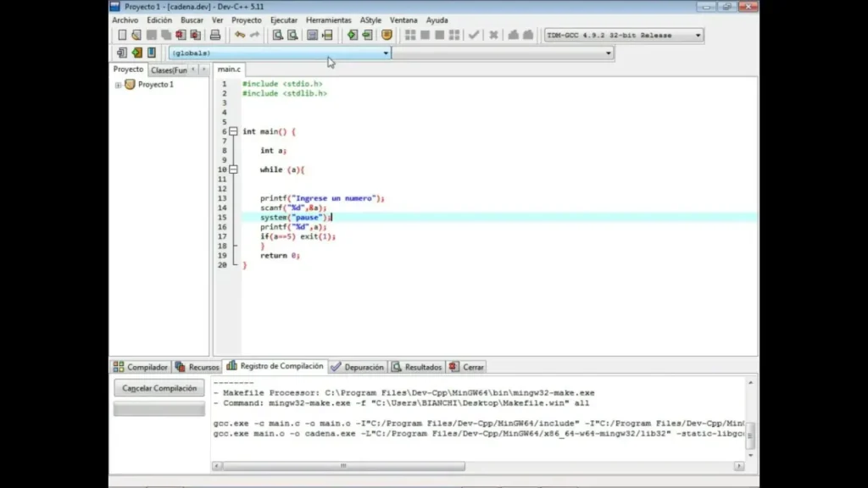Select the Proyecto 1 item in tree
This screenshot has width=868, height=488.
coord(155,85)
